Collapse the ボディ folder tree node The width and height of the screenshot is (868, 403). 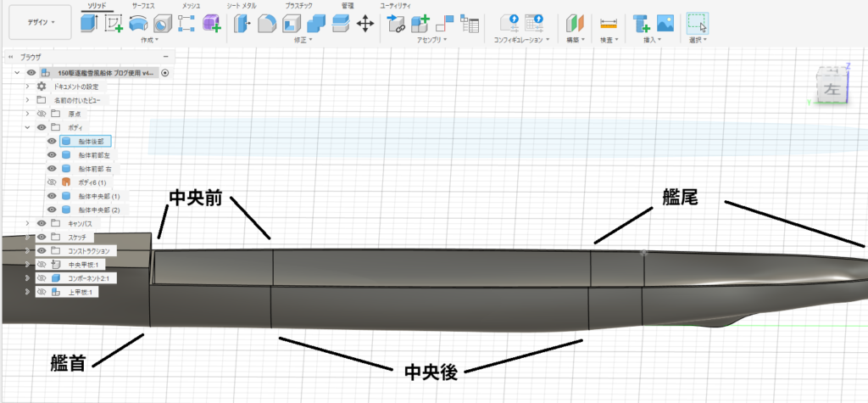[x=27, y=127]
